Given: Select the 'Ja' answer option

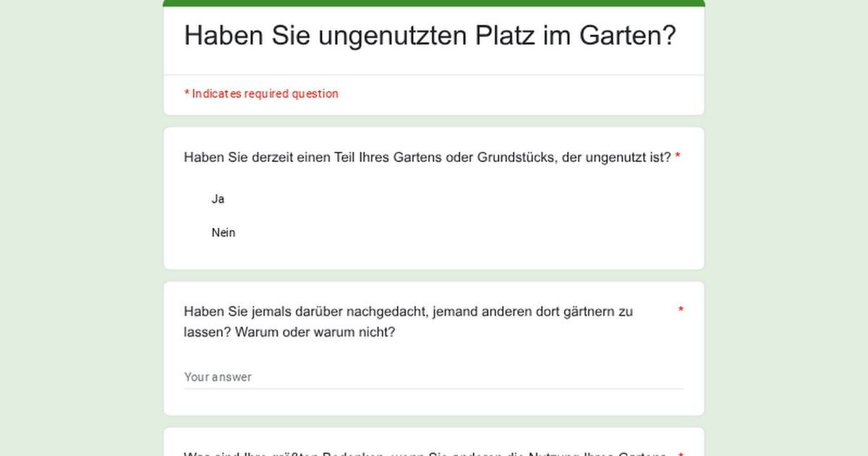Looking at the screenshot, I should [218, 199].
